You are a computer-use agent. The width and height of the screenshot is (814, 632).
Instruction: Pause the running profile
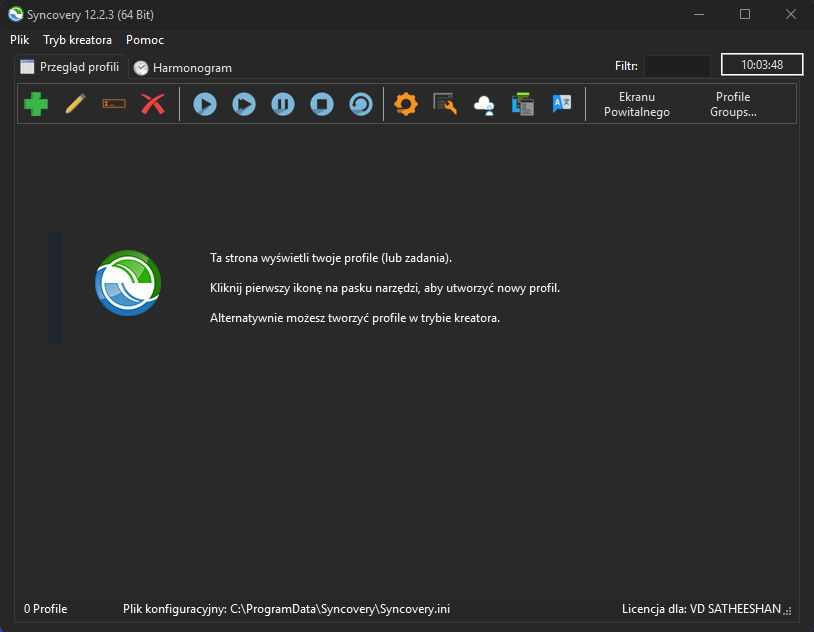coord(283,104)
